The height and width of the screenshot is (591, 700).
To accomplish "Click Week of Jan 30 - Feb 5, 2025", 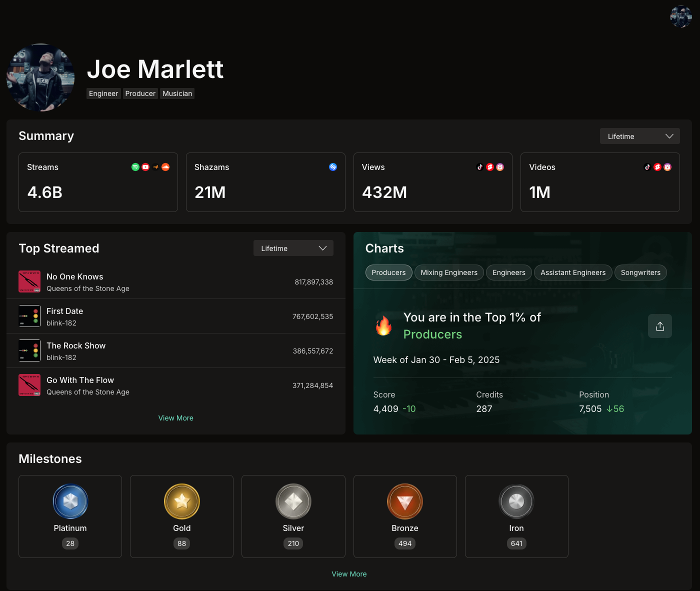I will click(436, 360).
